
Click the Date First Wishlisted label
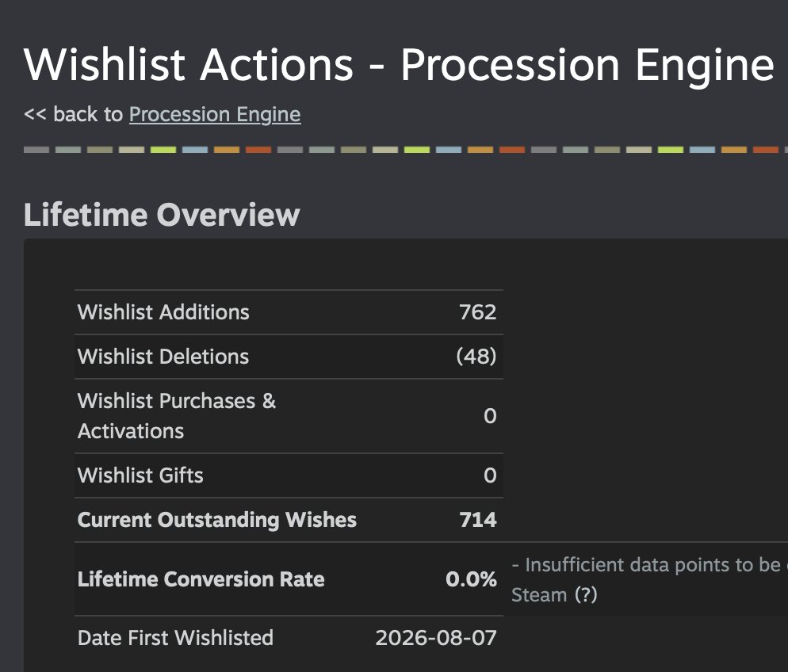175,638
